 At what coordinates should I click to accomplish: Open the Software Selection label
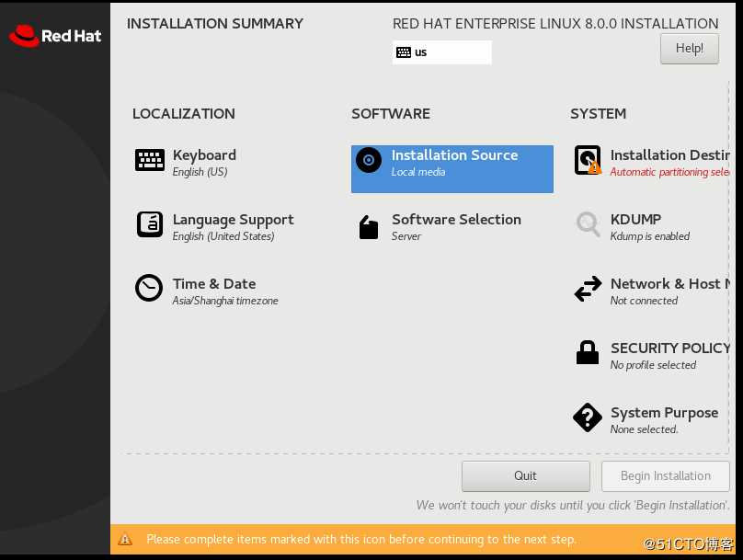pos(456,220)
